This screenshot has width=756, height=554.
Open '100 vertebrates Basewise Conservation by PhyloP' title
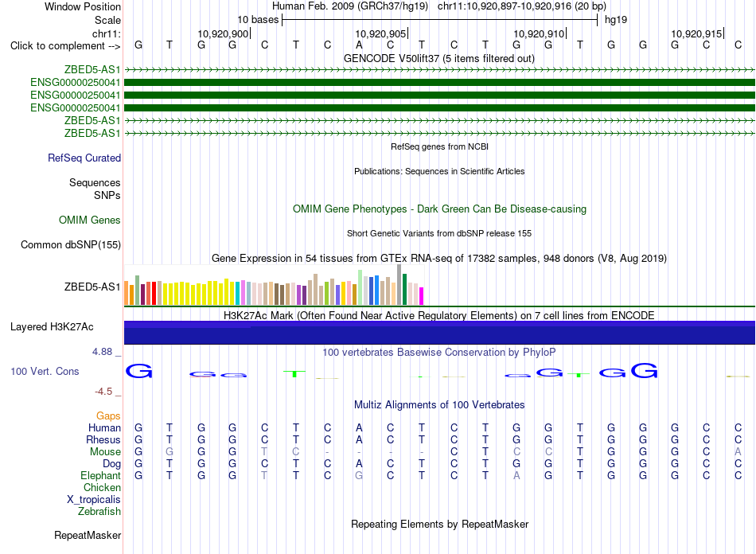439,353
